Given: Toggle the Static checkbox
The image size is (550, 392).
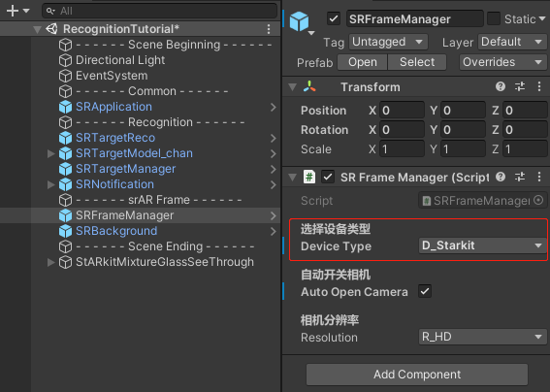Looking at the screenshot, I should [494, 18].
